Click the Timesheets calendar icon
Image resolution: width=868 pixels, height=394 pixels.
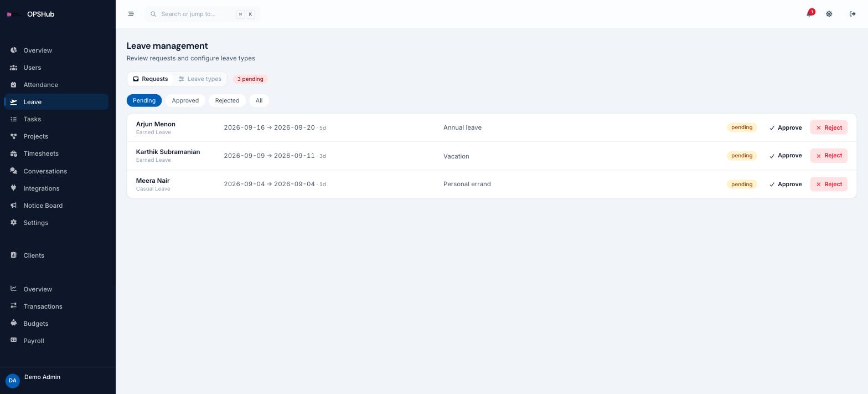point(13,153)
